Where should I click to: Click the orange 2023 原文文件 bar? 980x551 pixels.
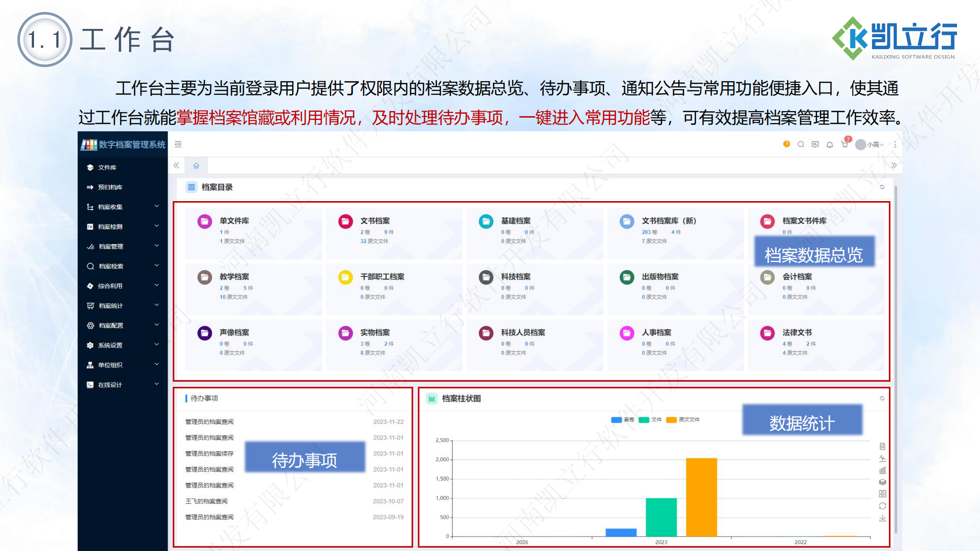[701, 497]
